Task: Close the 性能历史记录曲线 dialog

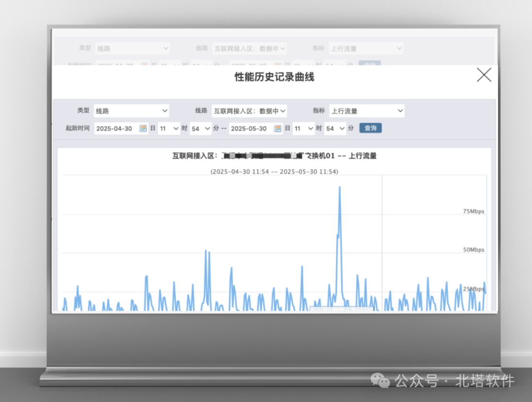Action: tap(484, 75)
